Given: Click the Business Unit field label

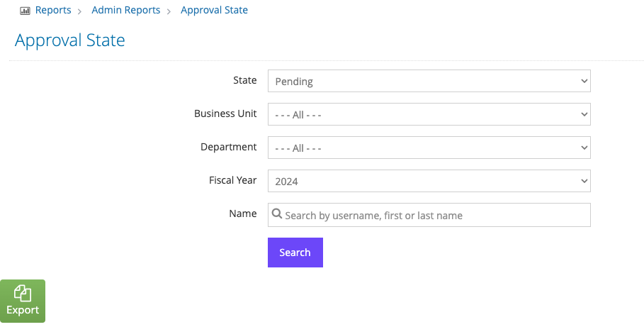Looking at the screenshot, I should (225, 113).
